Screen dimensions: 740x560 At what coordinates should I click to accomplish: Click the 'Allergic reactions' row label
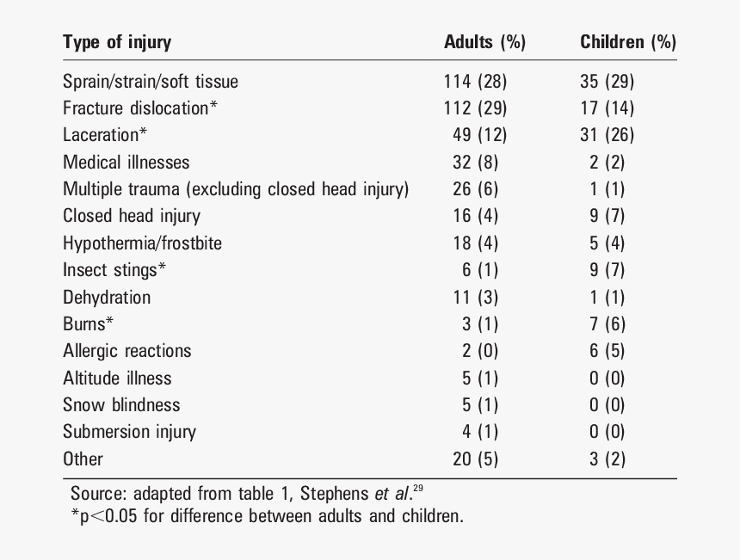coord(127,351)
